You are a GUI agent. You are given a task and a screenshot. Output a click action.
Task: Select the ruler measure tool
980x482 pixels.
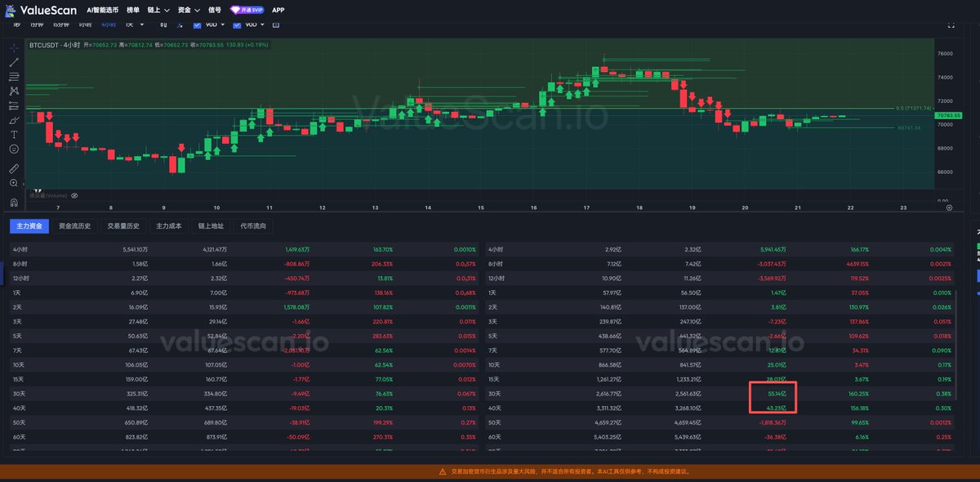[x=14, y=168]
